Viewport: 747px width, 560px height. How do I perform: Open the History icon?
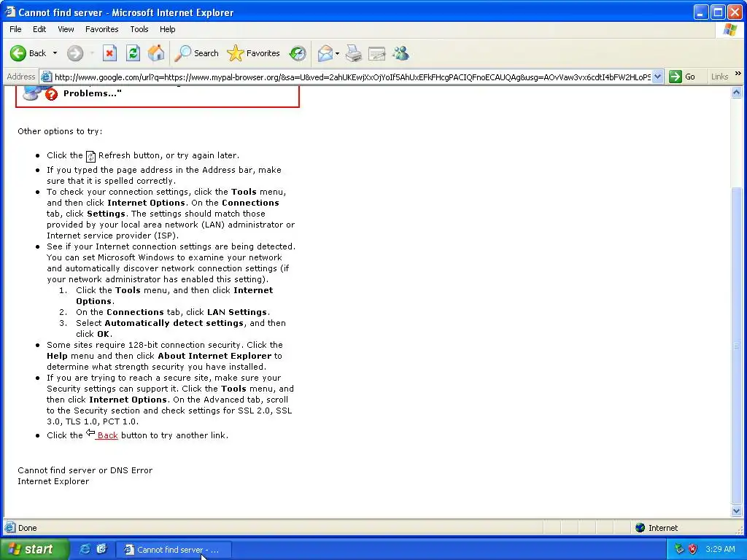pyautogui.click(x=298, y=53)
